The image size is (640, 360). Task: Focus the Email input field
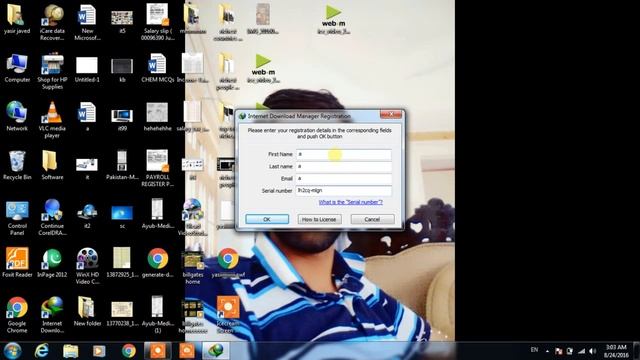[x=343, y=178]
